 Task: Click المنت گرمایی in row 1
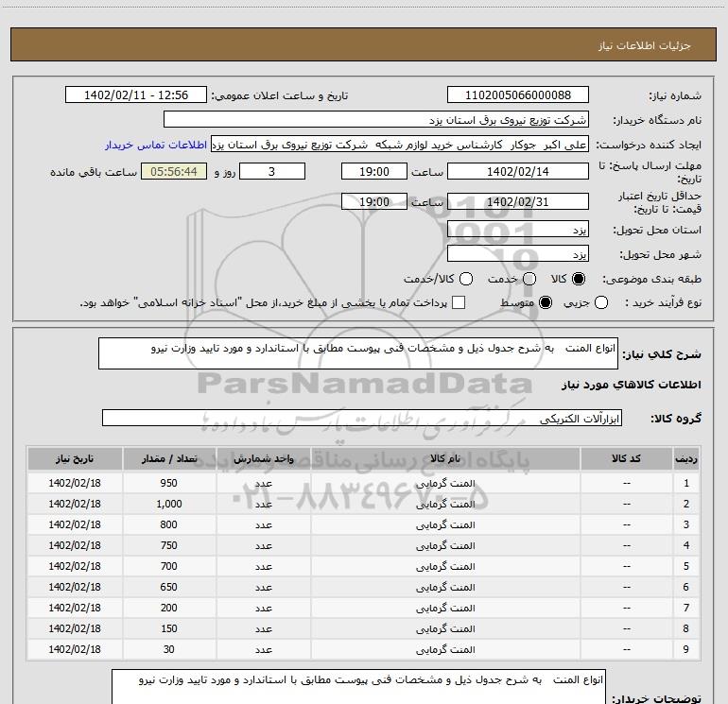click(x=445, y=483)
